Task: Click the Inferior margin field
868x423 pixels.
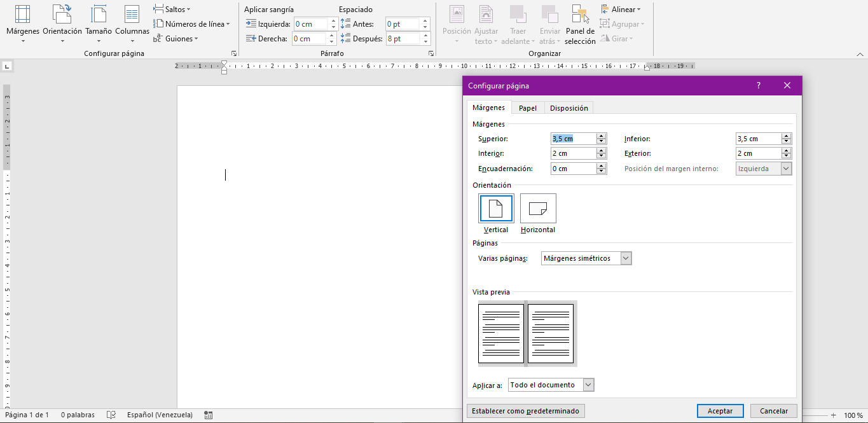Action: pyautogui.click(x=759, y=139)
